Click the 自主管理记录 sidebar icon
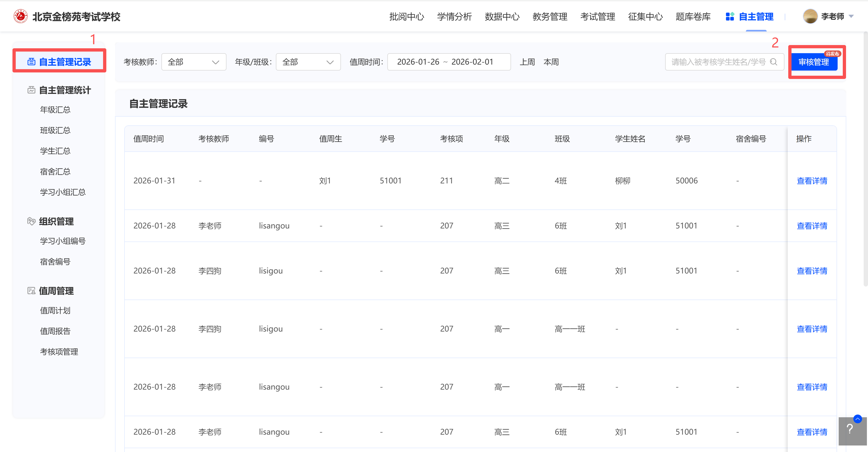Screen dimensions: 868x452 (x=31, y=62)
